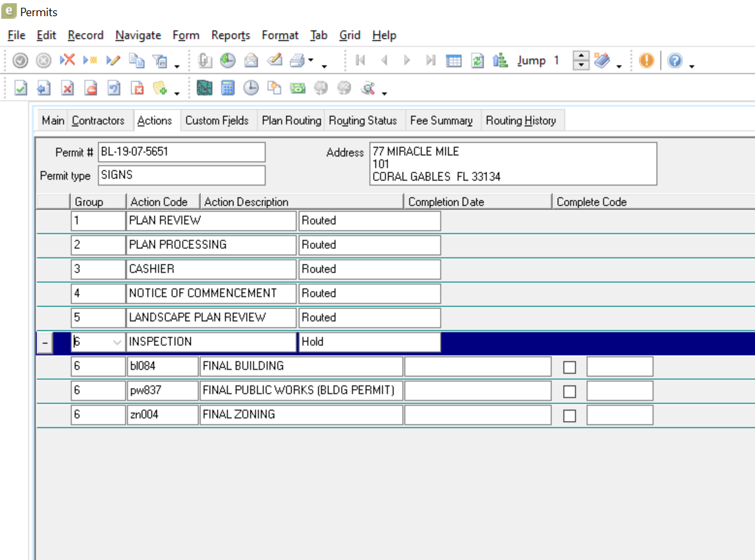755x560 pixels.
Task: Open the dropdown arrow beside the printer icon
Action: pyautogui.click(x=311, y=61)
